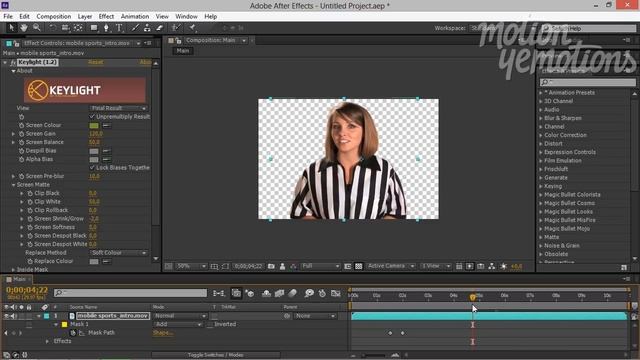Mute audio of mobile sports_intro.mov layer

pyautogui.click(x=13, y=316)
